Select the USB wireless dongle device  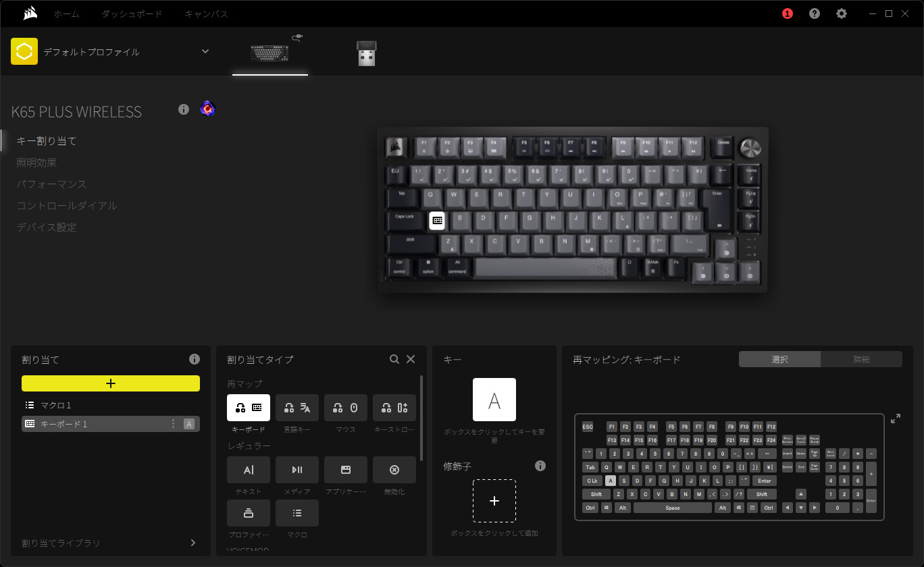(x=367, y=54)
